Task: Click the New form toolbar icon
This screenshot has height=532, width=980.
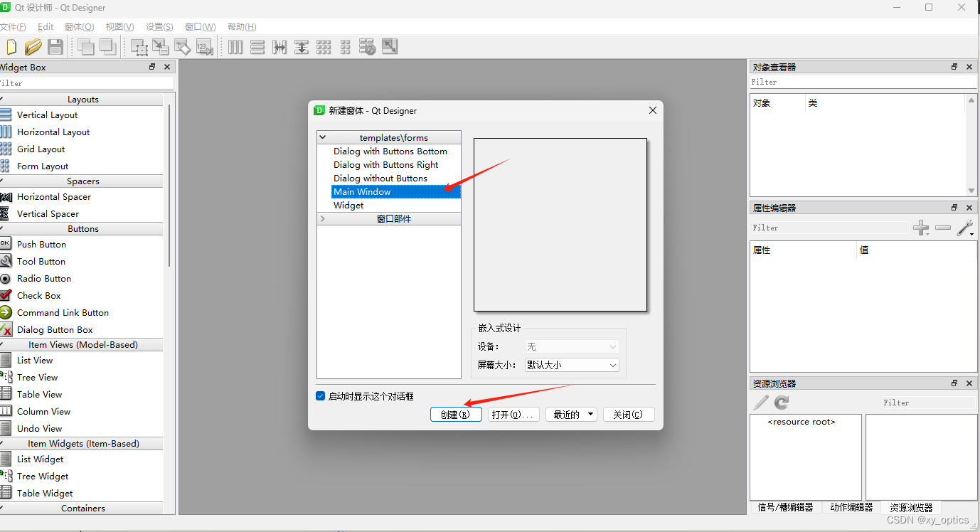Action: (x=10, y=47)
